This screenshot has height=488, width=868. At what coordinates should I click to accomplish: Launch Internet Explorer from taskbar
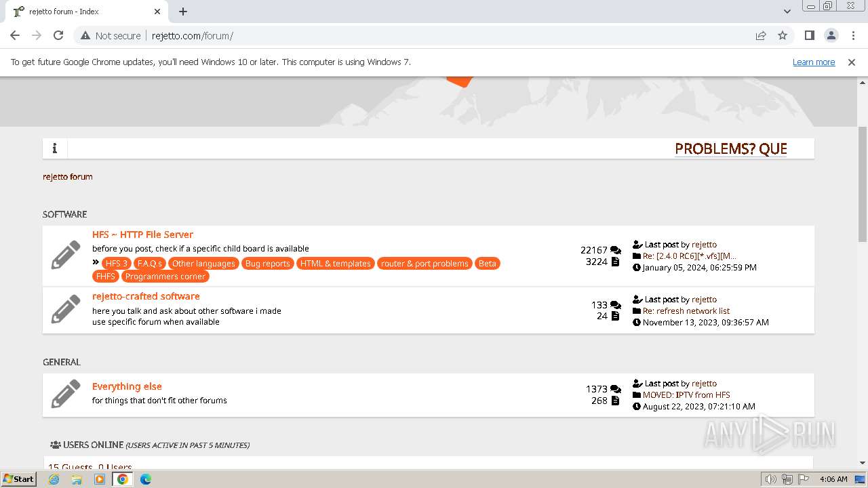pyautogui.click(x=54, y=479)
